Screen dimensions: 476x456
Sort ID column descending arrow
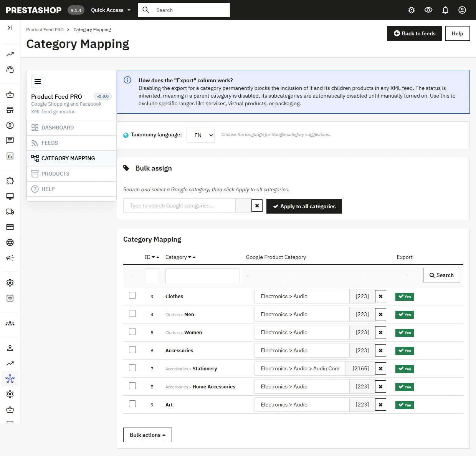point(154,257)
